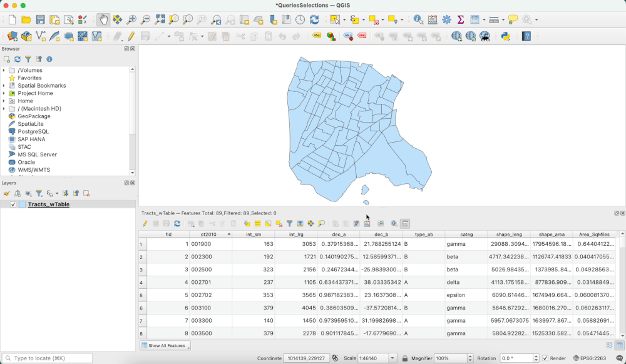Screen dimensions: 626x364
Task: Toggle the scale lock icon in status bar
Action: (405, 358)
